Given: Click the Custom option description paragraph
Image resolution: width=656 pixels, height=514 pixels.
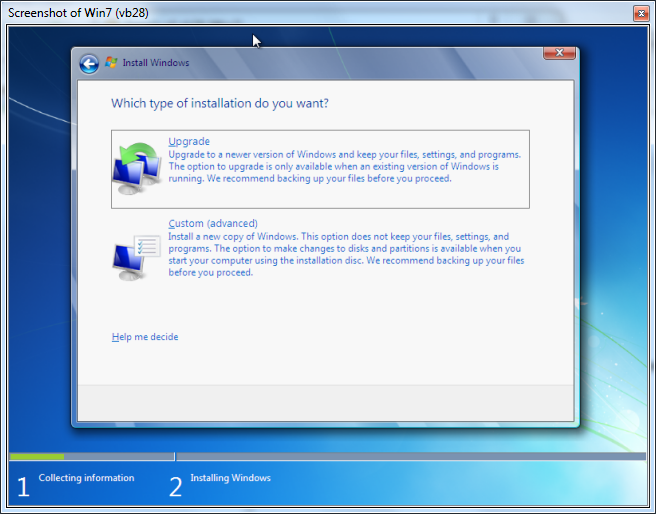Looking at the screenshot, I should 346,254.
